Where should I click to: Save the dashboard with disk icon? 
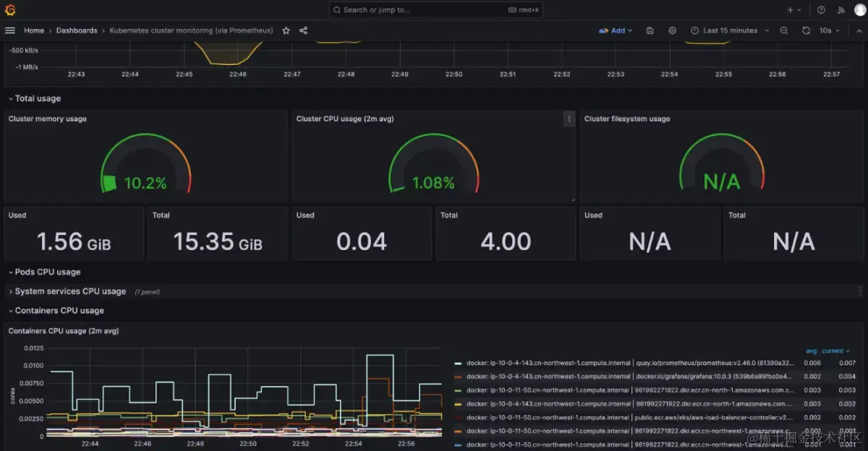(650, 30)
